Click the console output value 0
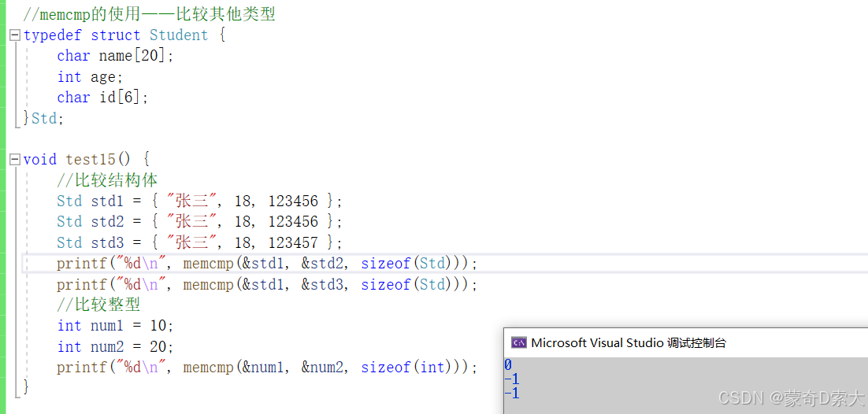Screen dimensions: 868x414 click(x=508, y=364)
